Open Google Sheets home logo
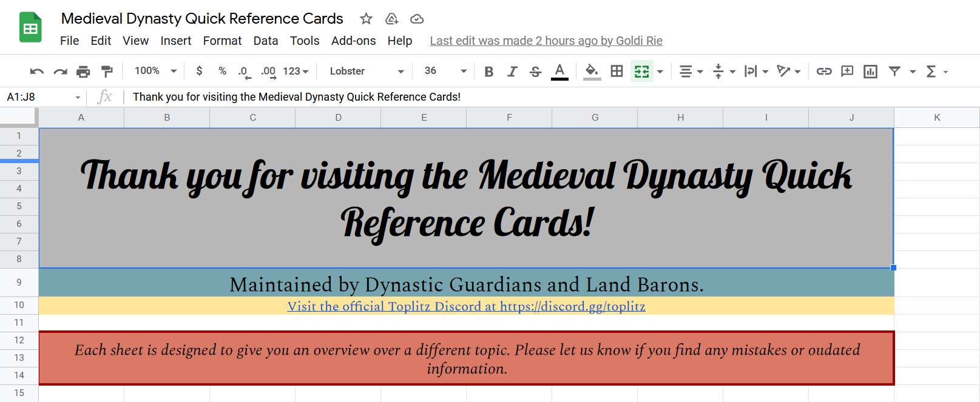Image resolution: width=980 pixels, height=402 pixels. [30, 27]
